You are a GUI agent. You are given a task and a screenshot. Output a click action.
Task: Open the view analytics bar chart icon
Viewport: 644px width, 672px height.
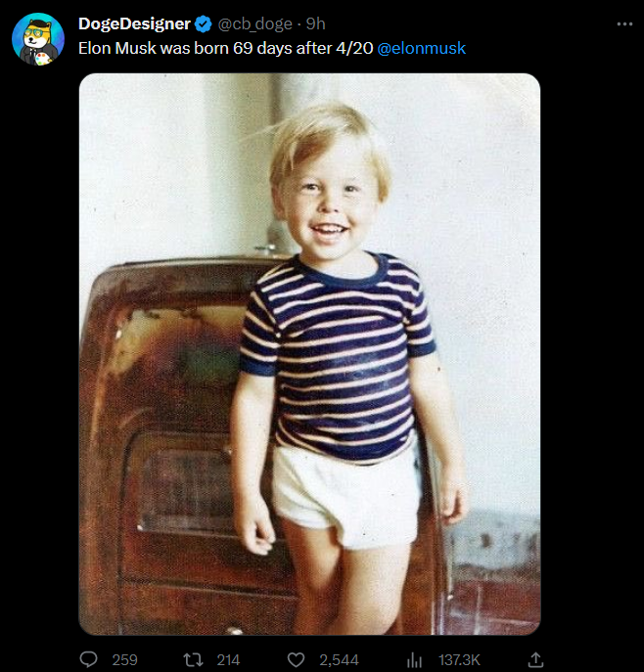tap(413, 659)
